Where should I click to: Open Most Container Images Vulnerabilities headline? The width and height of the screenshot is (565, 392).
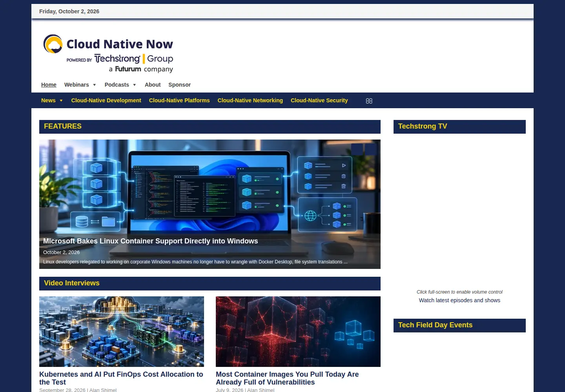[287, 378]
